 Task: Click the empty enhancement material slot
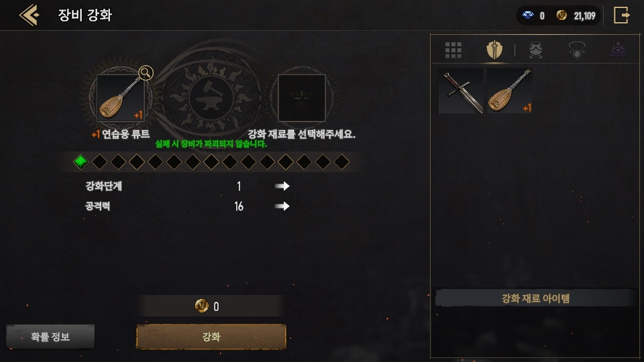(302, 98)
